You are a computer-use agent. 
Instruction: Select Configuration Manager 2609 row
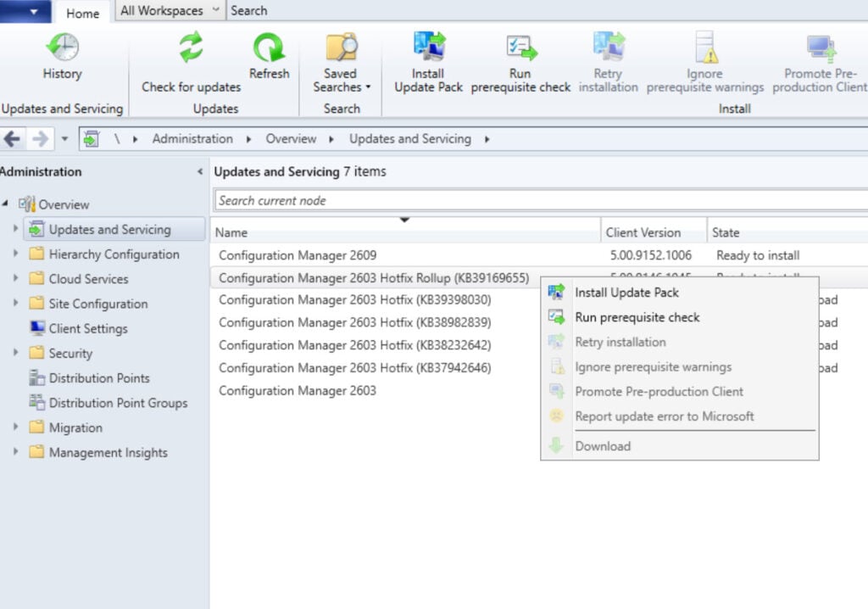click(x=539, y=255)
